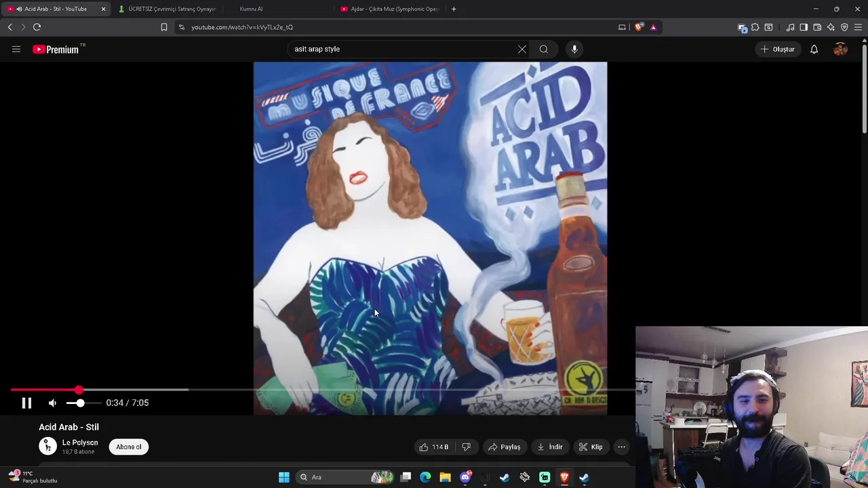This screenshot has height=488, width=868.
Task: Clear the search box with the X
Action: pyautogui.click(x=522, y=49)
